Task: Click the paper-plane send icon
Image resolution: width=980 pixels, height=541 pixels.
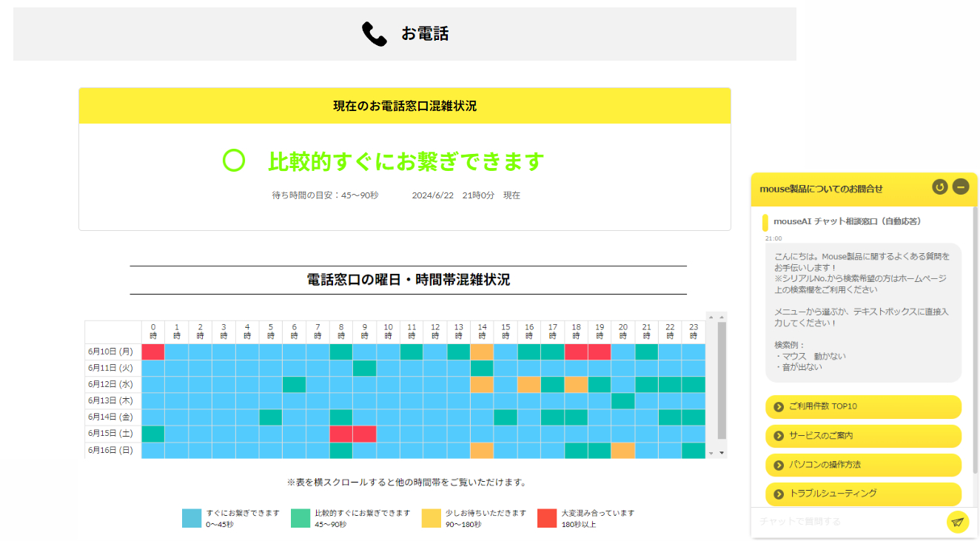Action: coord(958,522)
